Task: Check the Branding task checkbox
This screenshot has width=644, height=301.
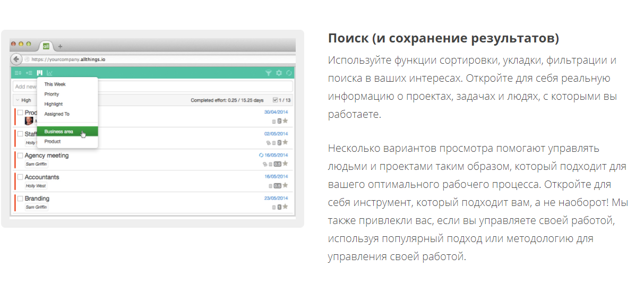Action: pyautogui.click(x=20, y=199)
